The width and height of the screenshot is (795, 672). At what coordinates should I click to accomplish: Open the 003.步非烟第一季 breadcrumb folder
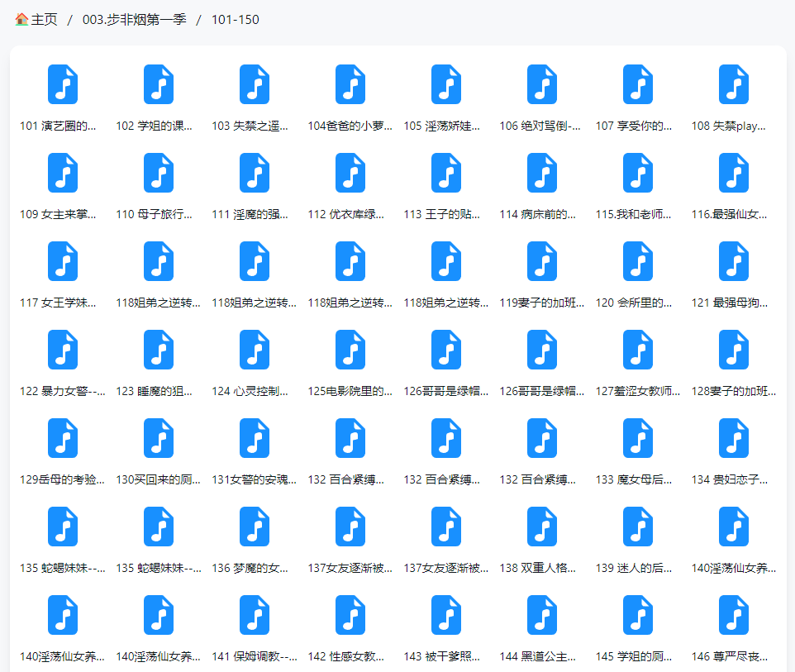[x=134, y=20]
